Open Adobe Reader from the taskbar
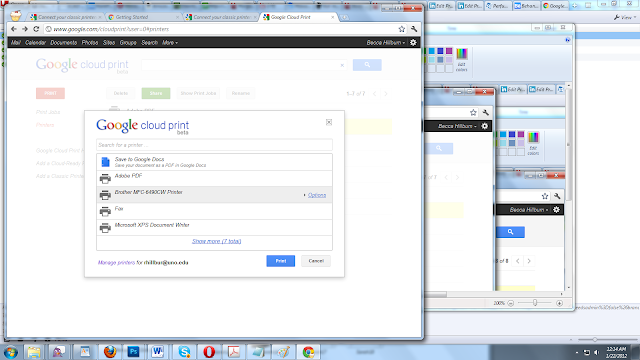 tap(233, 352)
